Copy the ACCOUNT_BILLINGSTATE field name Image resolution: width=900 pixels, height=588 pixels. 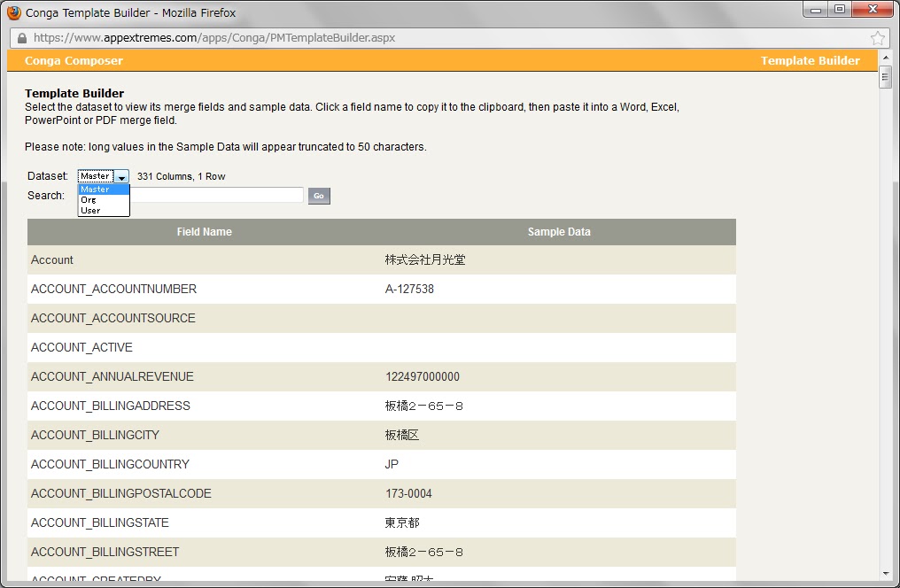[100, 523]
